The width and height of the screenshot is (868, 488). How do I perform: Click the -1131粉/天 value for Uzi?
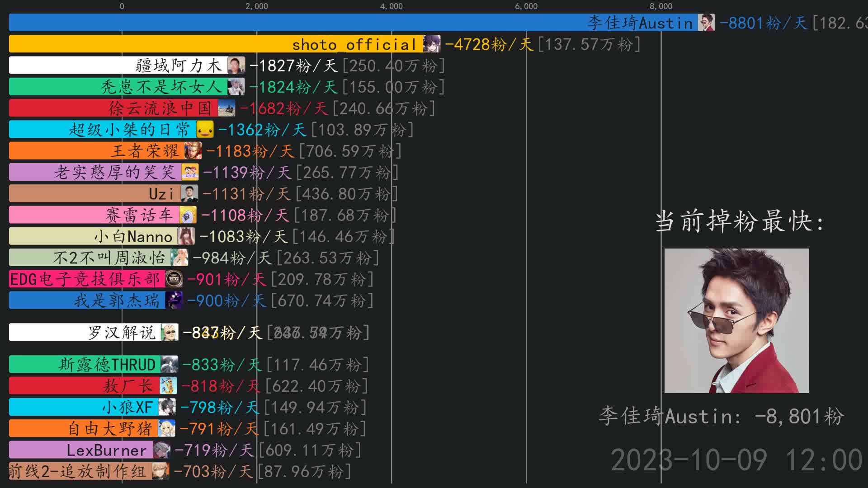click(x=247, y=194)
